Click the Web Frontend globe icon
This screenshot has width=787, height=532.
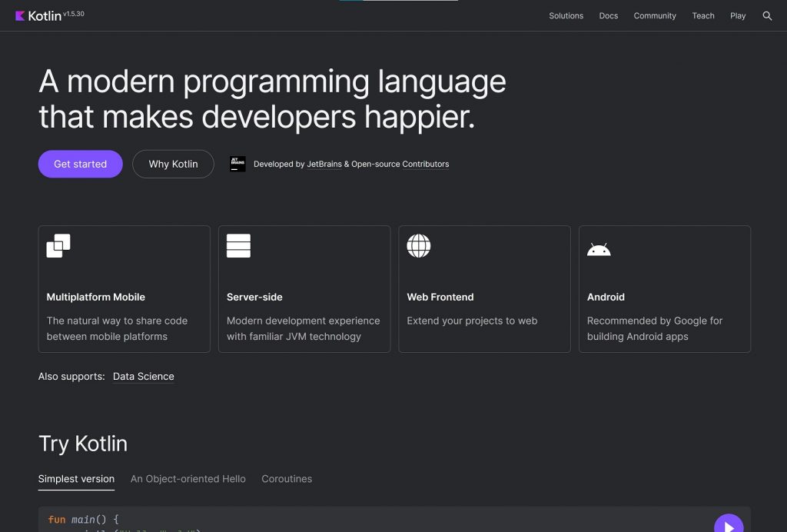point(419,246)
